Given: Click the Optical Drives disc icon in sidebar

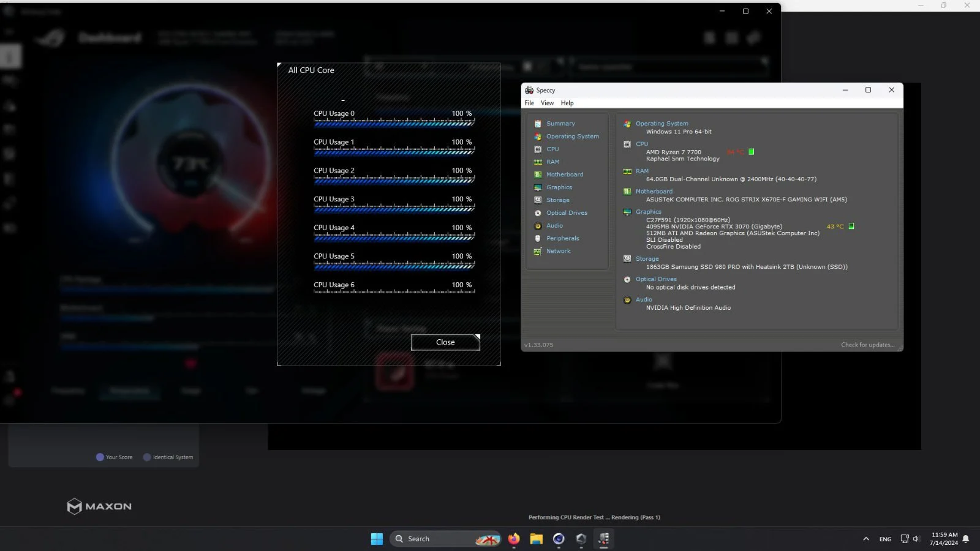Looking at the screenshot, I should (538, 213).
